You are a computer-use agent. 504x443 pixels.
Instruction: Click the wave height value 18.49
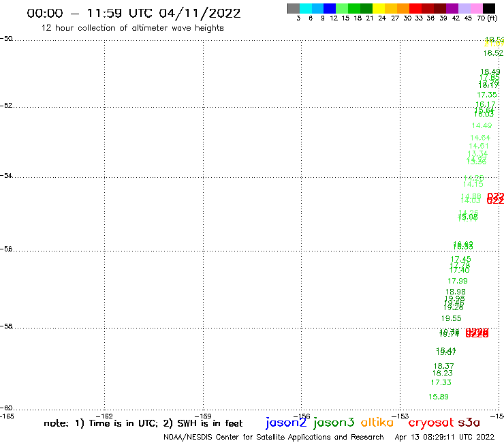point(490,71)
